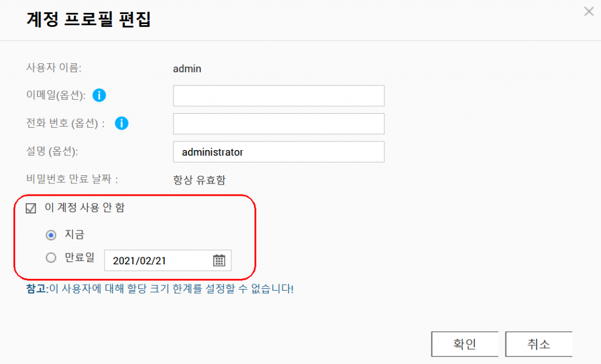
Task: Select the 만료일 radio button
Action: click(x=50, y=257)
